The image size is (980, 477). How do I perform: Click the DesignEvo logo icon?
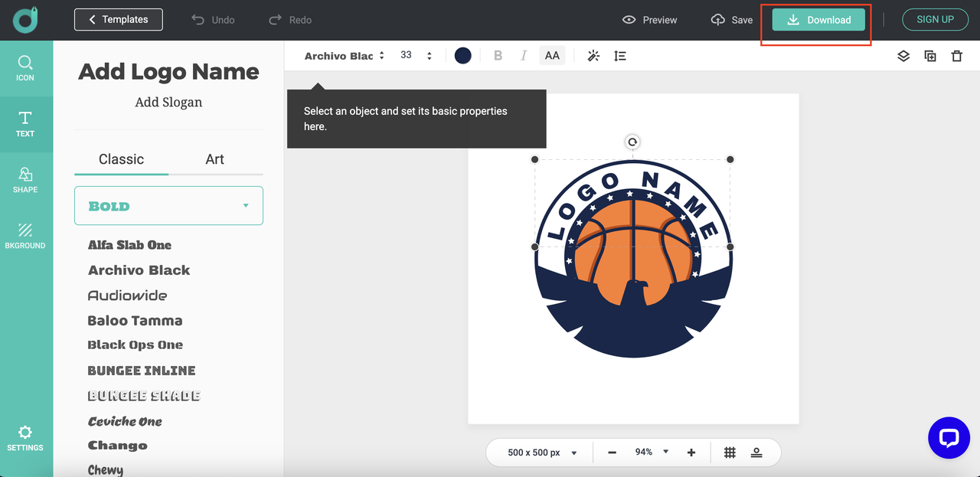click(x=25, y=19)
